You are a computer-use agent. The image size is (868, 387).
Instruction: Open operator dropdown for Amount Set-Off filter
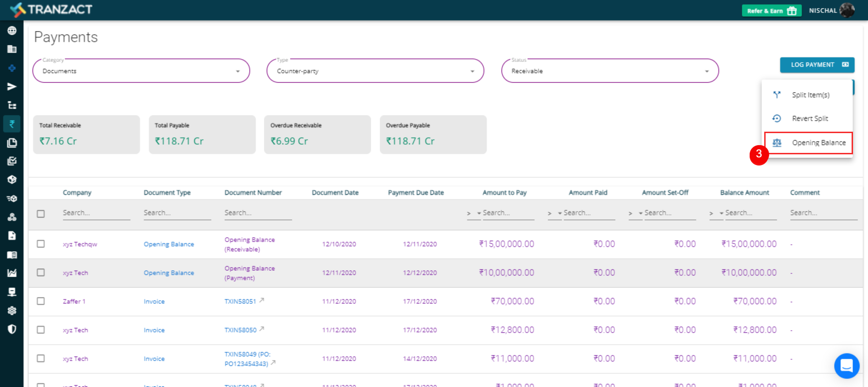click(635, 213)
